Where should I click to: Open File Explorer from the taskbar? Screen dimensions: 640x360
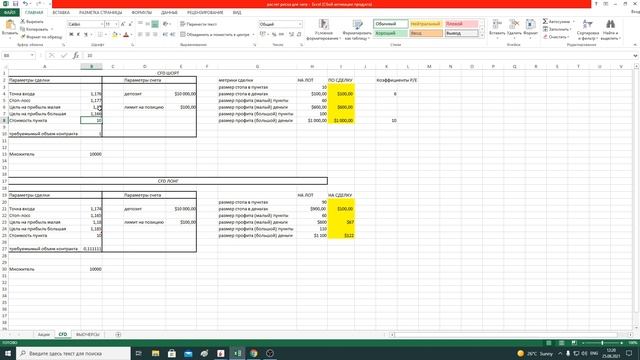[x=156, y=353]
